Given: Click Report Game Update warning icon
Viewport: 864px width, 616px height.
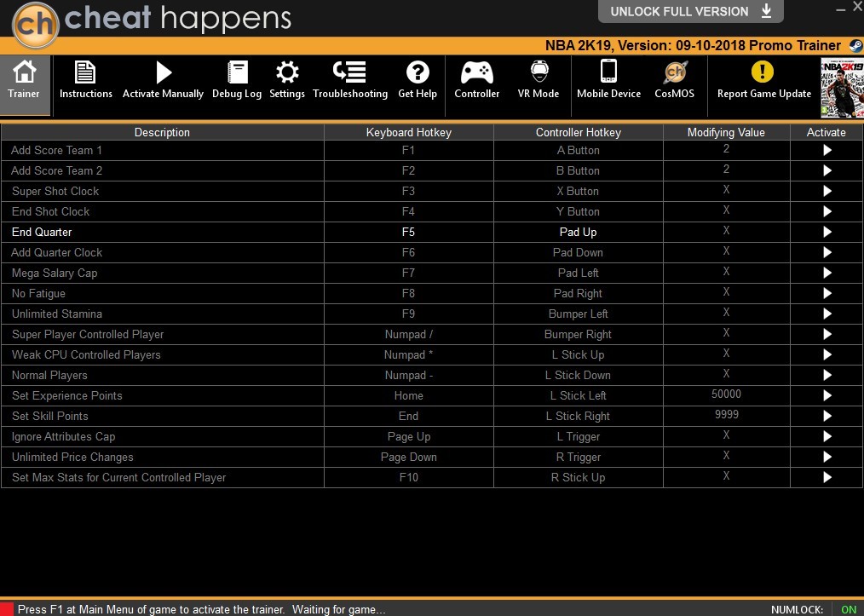Looking at the screenshot, I should [x=763, y=72].
